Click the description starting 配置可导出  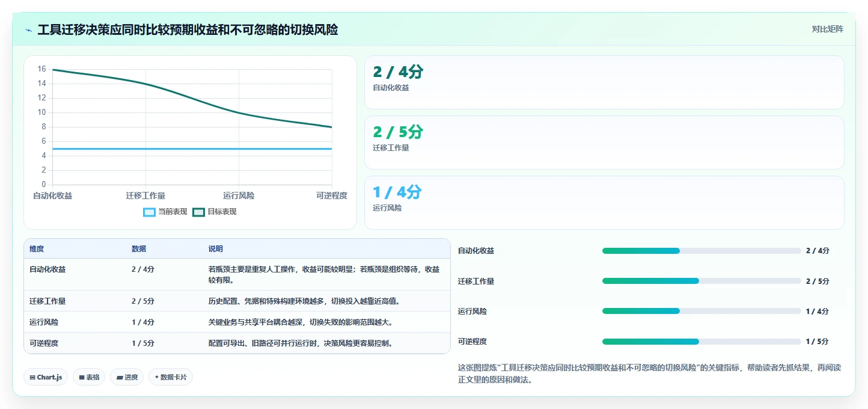pyautogui.click(x=301, y=343)
